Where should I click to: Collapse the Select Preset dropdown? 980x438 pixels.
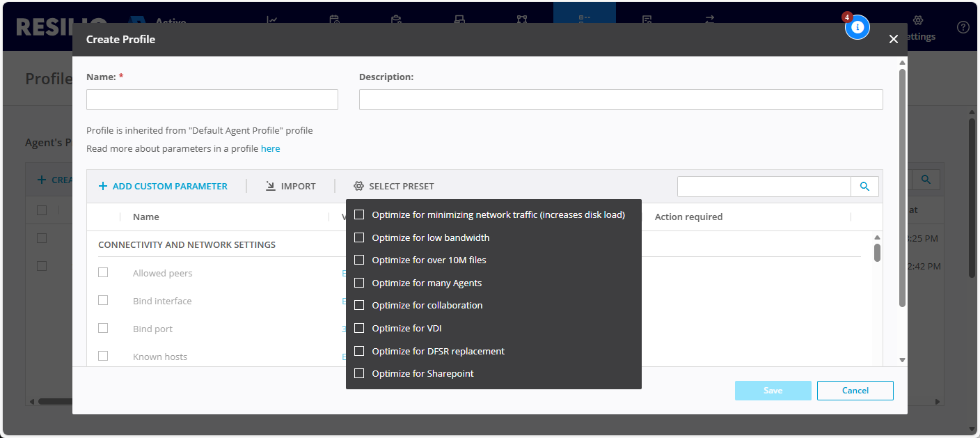(394, 187)
